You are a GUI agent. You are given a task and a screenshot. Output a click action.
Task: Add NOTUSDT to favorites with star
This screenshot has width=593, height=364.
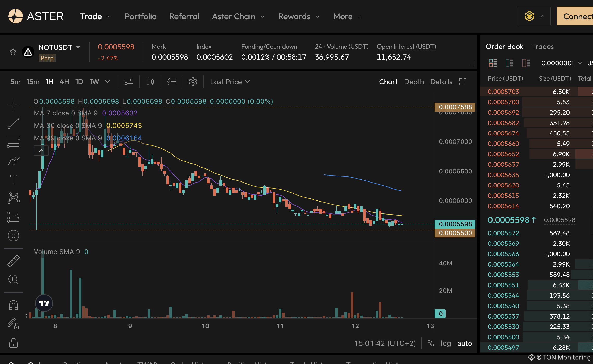[13, 52]
